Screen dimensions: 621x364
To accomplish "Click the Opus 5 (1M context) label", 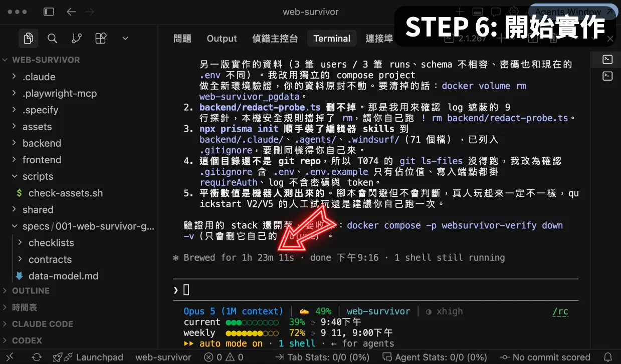I will click(x=233, y=311).
